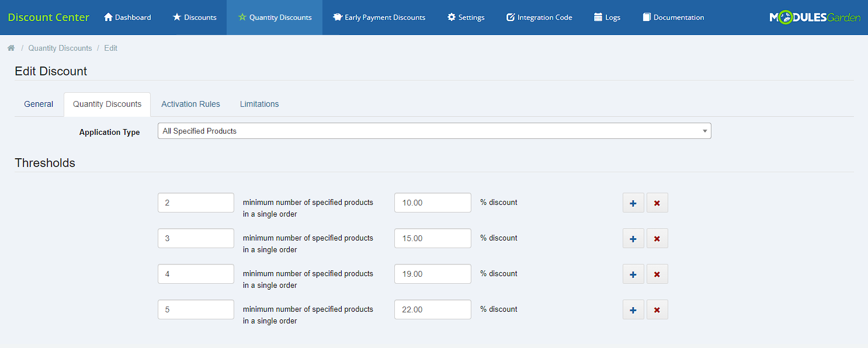Switch to the Activation Rules tab
868x348 pixels.
coord(190,104)
